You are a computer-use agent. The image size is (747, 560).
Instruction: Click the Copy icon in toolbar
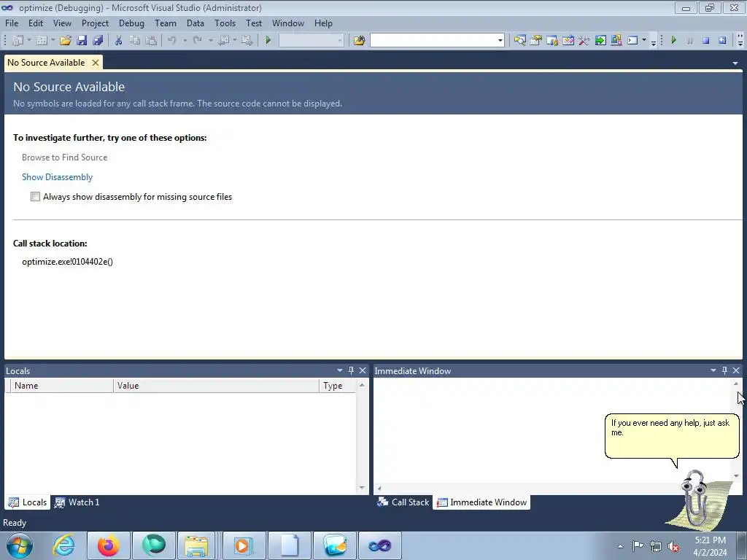[x=135, y=41]
